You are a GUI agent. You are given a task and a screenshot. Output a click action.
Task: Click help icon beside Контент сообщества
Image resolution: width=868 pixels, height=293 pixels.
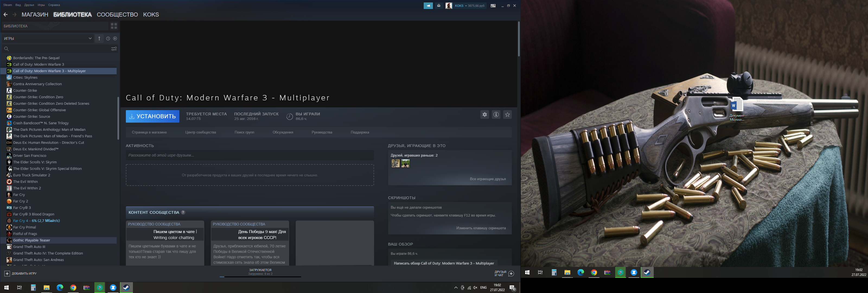click(183, 212)
